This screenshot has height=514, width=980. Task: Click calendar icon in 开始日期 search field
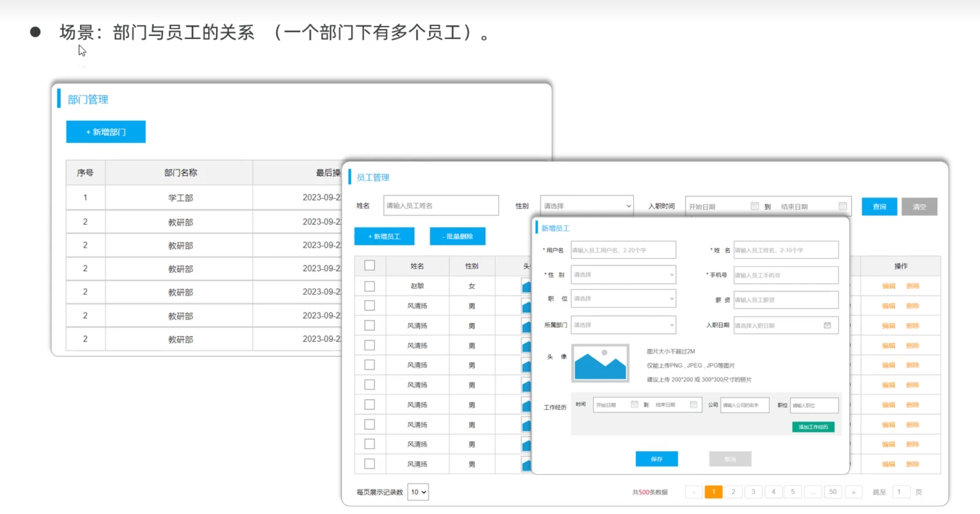point(754,206)
